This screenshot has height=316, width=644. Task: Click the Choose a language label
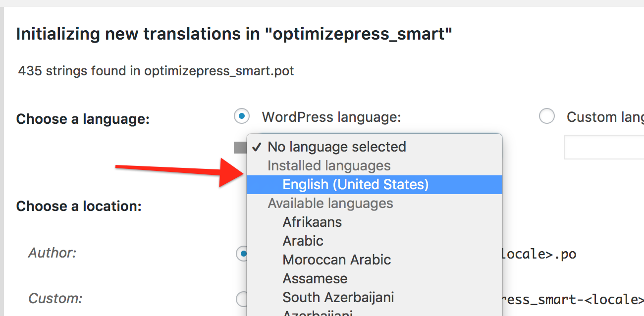coord(82,119)
